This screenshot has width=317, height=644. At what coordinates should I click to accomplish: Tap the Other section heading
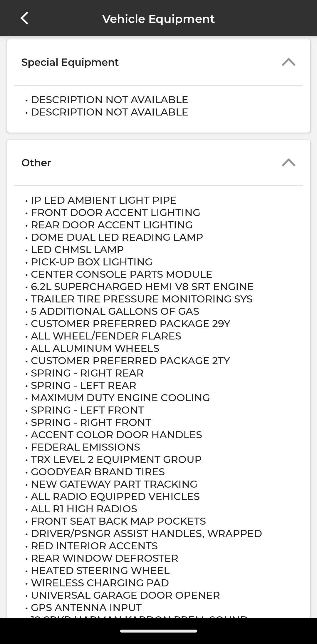point(36,163)
